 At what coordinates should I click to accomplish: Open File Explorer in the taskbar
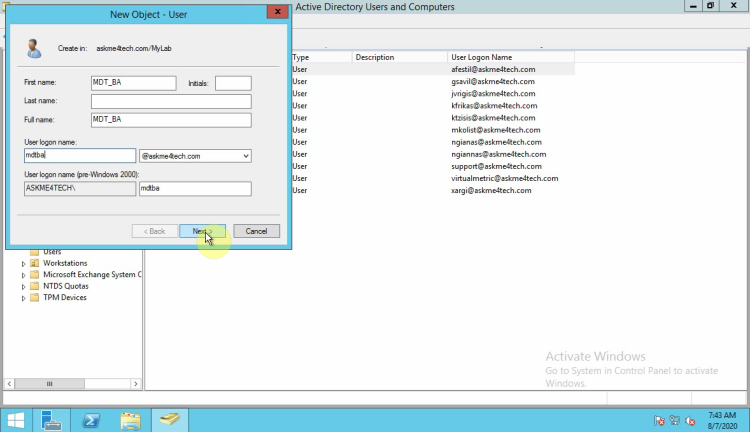click(131, 419)
